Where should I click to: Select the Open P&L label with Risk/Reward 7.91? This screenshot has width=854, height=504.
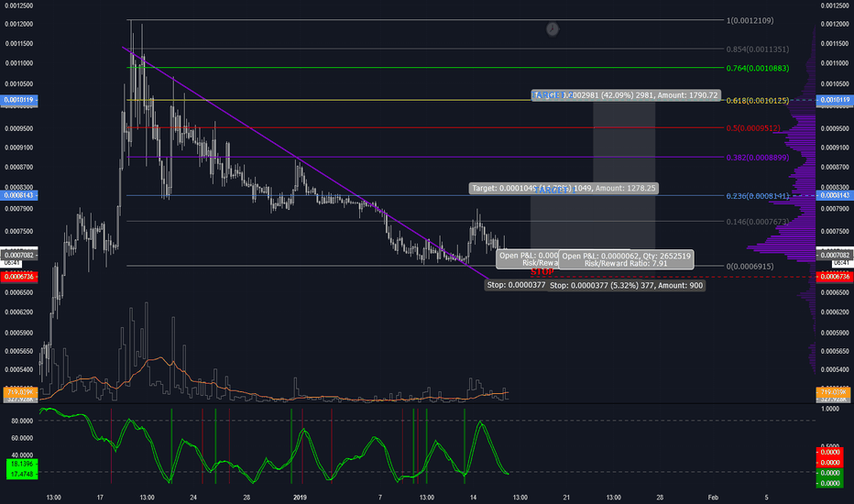(626, 259)
